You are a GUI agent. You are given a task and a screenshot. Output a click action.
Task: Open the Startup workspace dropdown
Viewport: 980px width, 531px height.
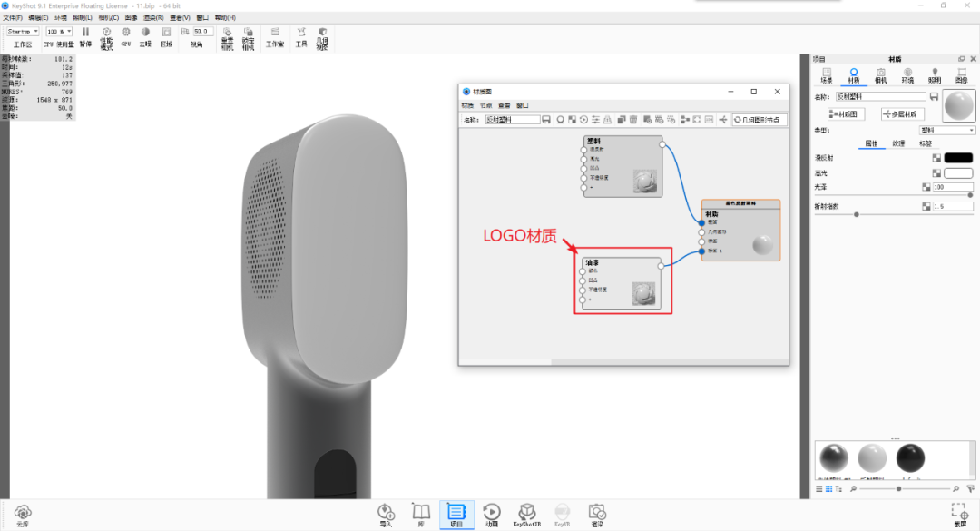(23, 31)
